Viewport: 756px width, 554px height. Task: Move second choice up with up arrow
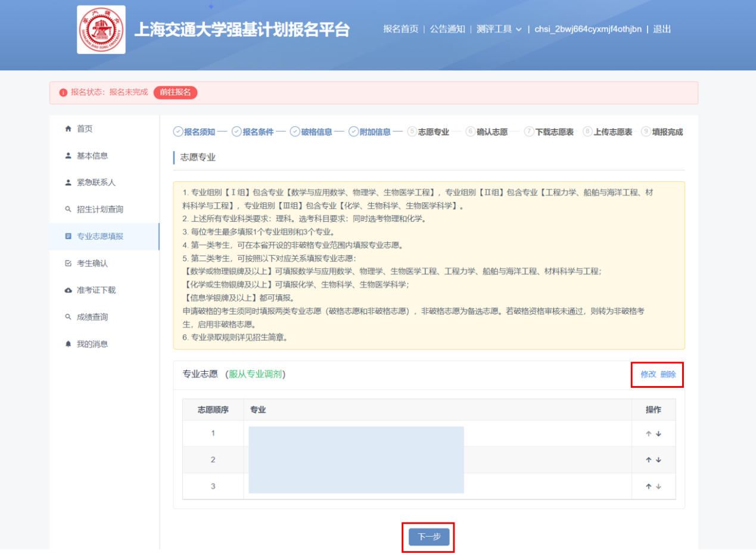(x=649, y=460)
